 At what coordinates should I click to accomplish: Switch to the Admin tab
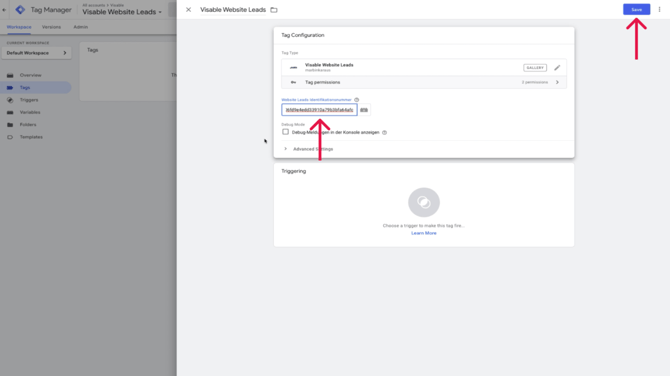80,27
